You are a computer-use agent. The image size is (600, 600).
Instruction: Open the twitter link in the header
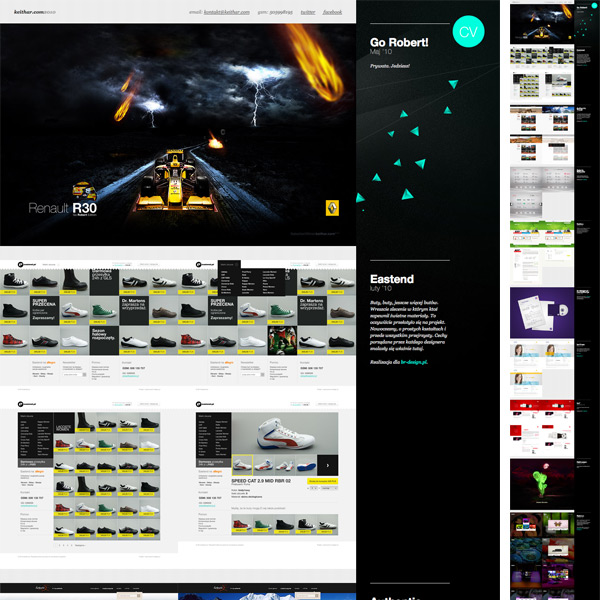click(x=308, y=12)
